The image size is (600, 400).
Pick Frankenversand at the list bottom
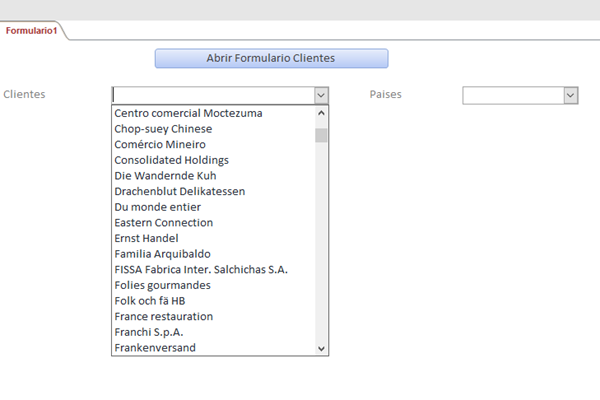(155, 347)
